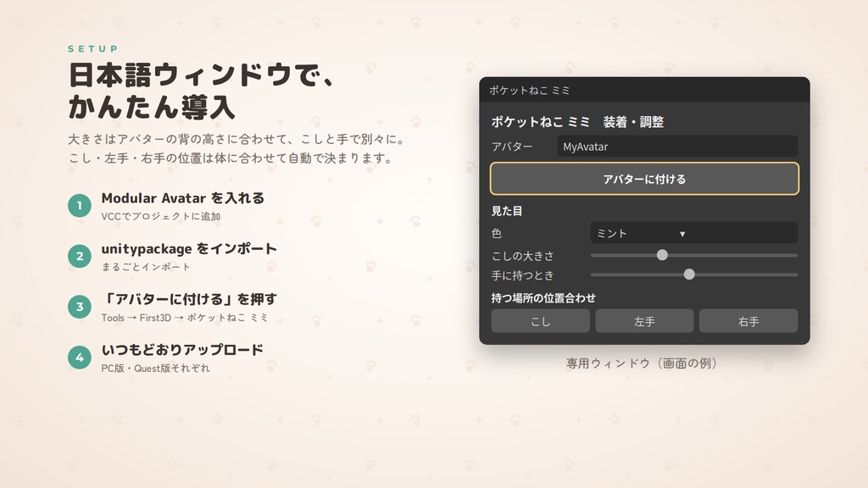Click the 手に持つとき label

[x=522, y=275]
